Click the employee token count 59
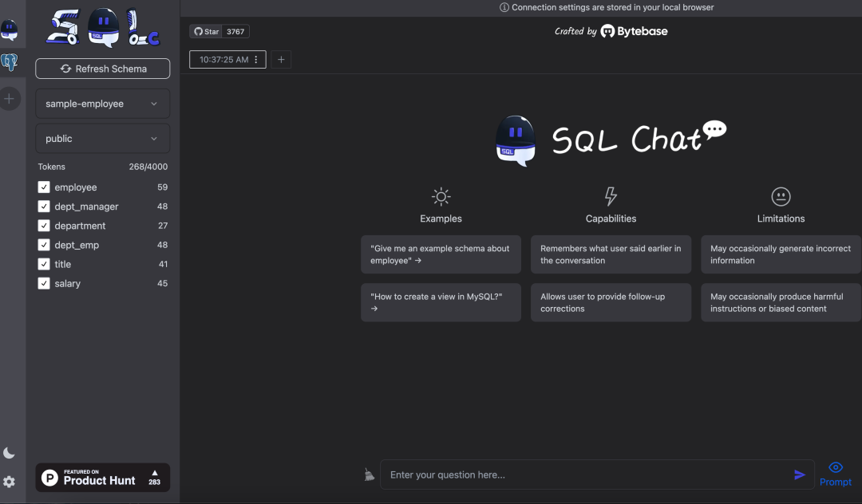 [162, 187]
